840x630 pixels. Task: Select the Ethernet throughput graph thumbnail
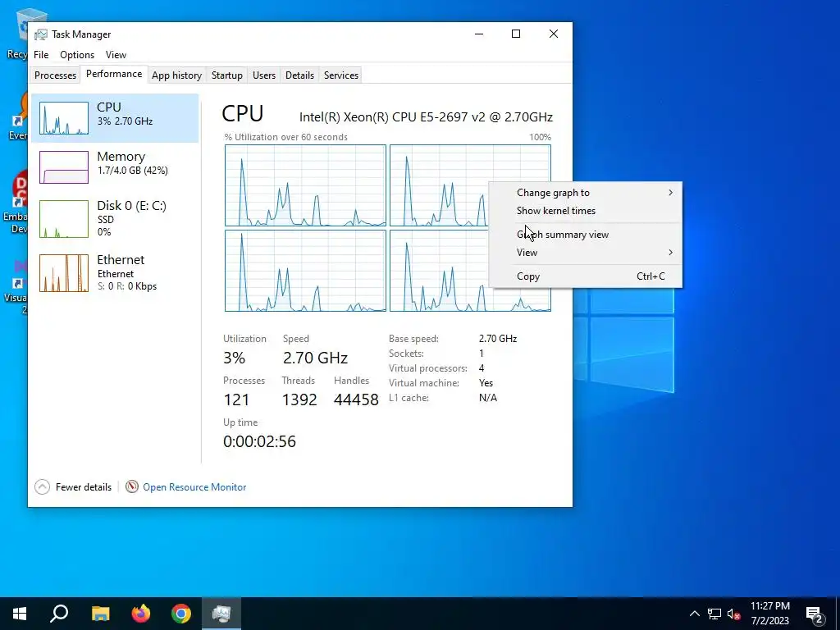click(x=64, y=272)
